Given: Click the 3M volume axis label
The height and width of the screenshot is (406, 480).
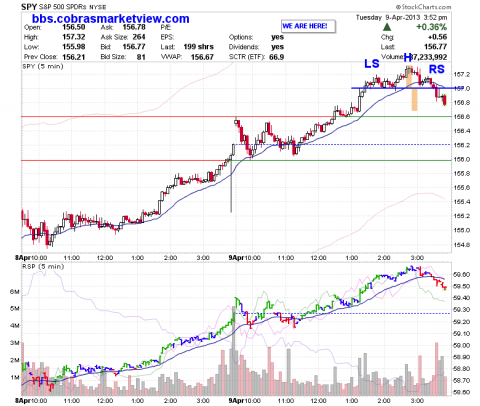Looking at the screenshot, I should click(14, 343).
